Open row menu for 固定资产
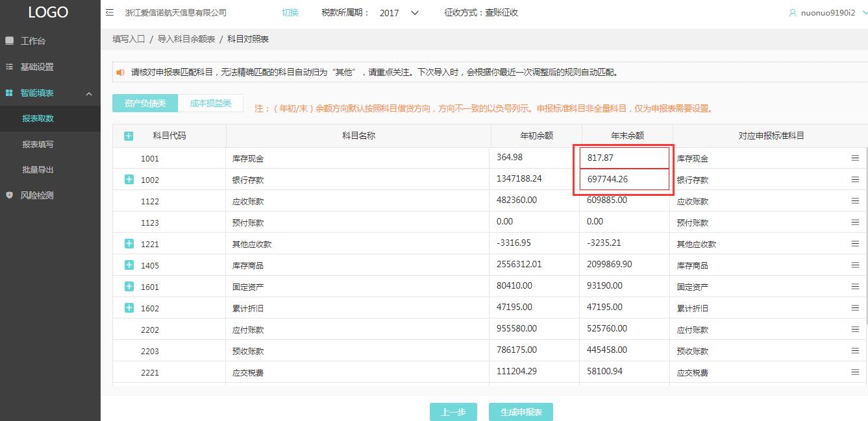Screen dimensions: 868x421 855,286
